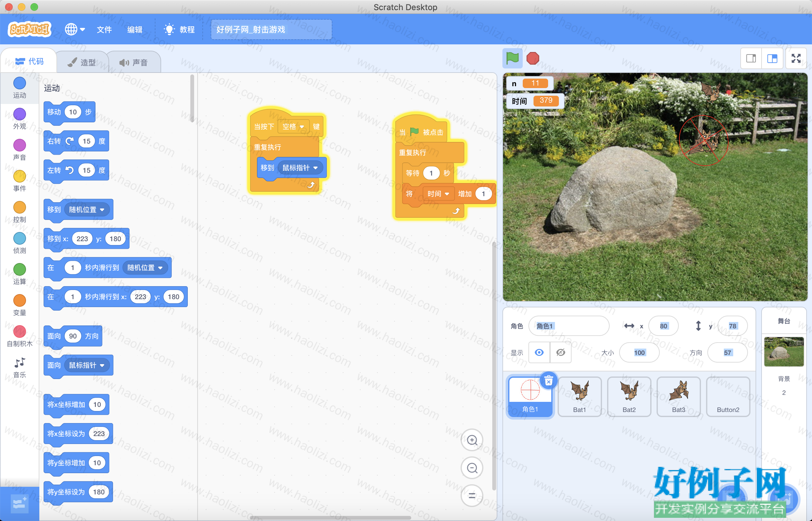
Task: Delete 角色1 using trash icon
Action: pyautogui.click(x=548, y=381)
